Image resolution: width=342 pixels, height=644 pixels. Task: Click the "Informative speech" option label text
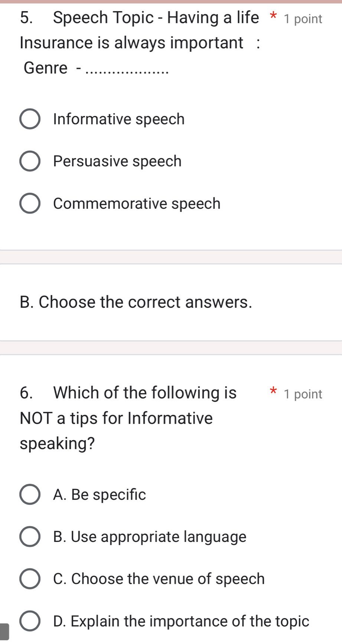(x=118, y=119)
